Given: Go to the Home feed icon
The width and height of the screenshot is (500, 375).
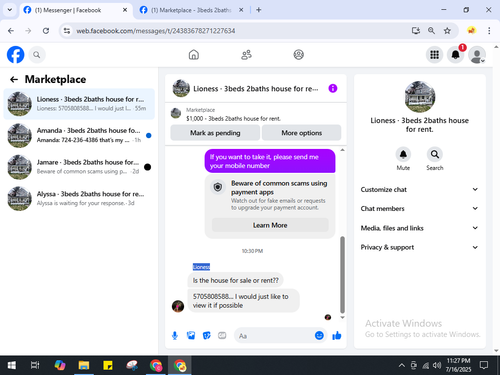Looking at the screenshot, I should 194,55.
